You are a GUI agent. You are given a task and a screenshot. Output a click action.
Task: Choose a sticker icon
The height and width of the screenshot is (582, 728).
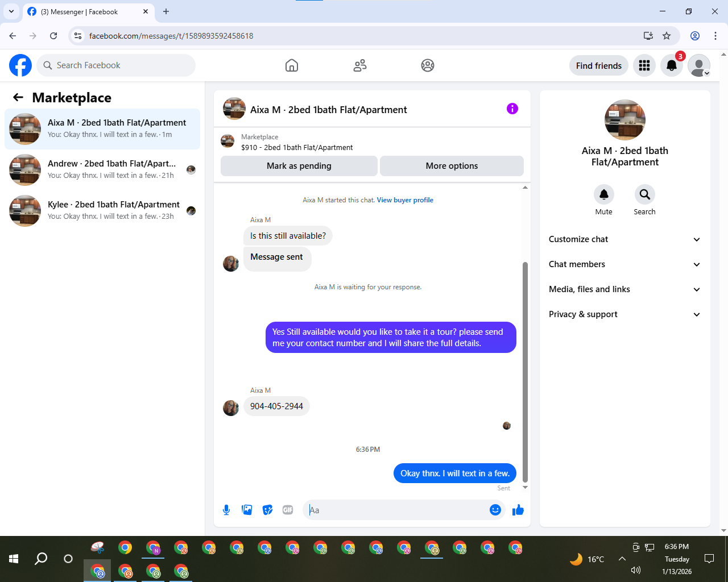tap(267, 510)
